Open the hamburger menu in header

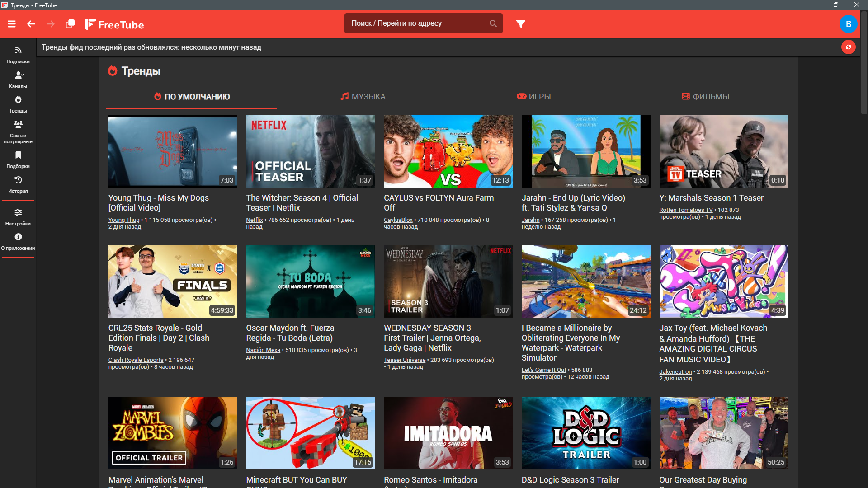pos(12,24)
